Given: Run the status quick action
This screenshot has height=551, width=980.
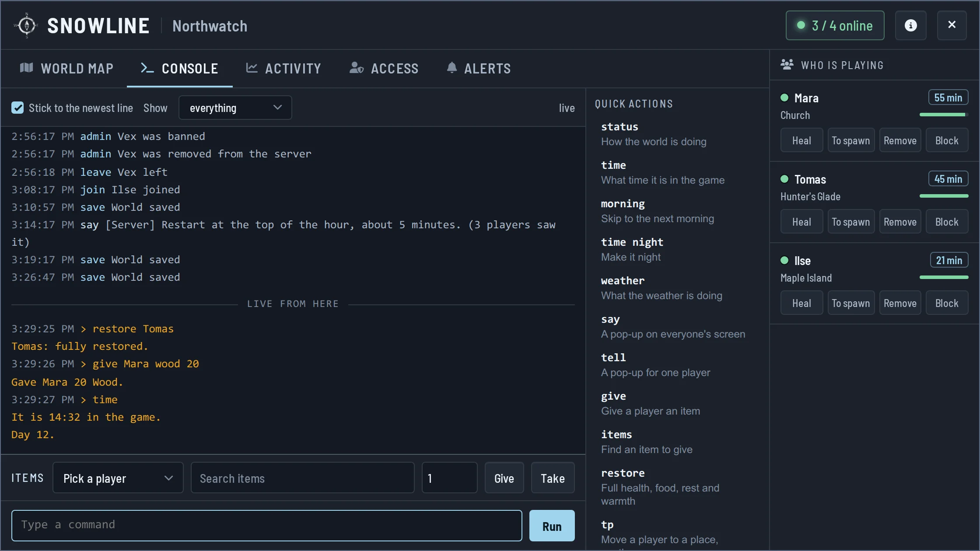Looking at the screenshot, I should point(677,134).
